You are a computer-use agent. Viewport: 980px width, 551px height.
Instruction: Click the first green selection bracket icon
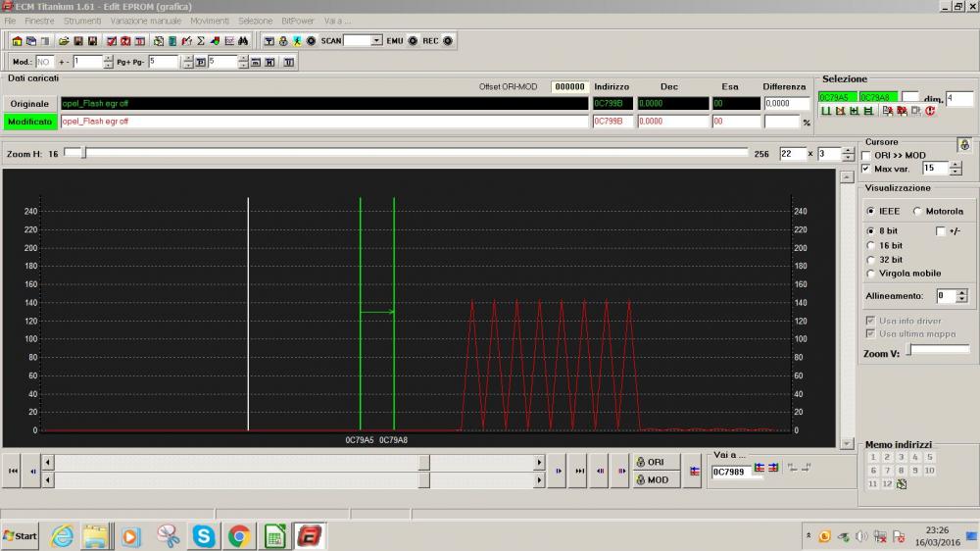[826, 111]
